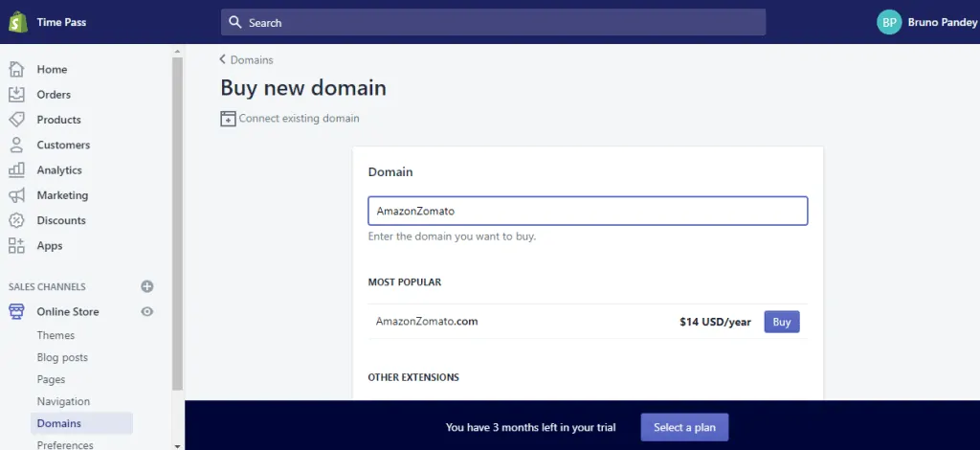Screen dimensions: 980x450
Task: Click the Products tag icon
Action: tap(16, 120)
